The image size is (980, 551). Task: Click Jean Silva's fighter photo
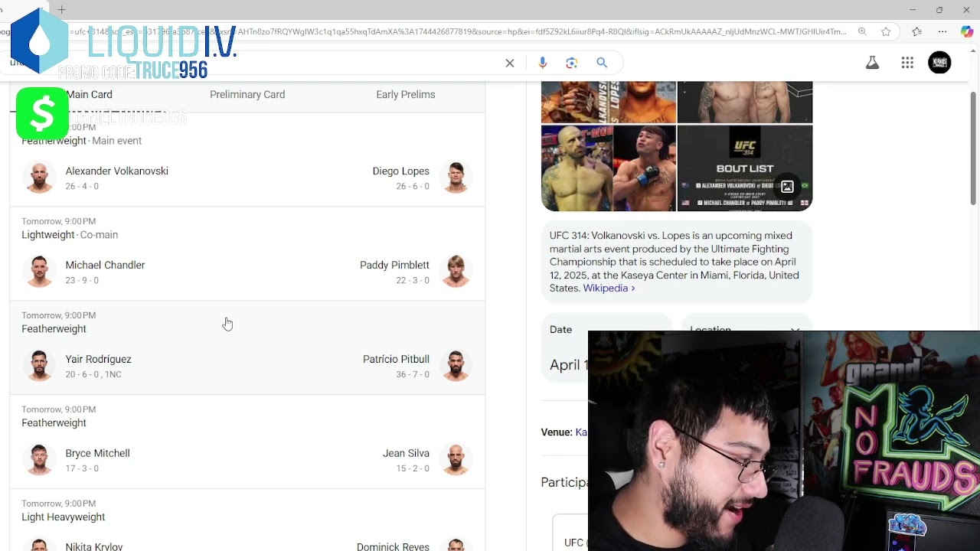pyautogui.click(x=456, y=460)
